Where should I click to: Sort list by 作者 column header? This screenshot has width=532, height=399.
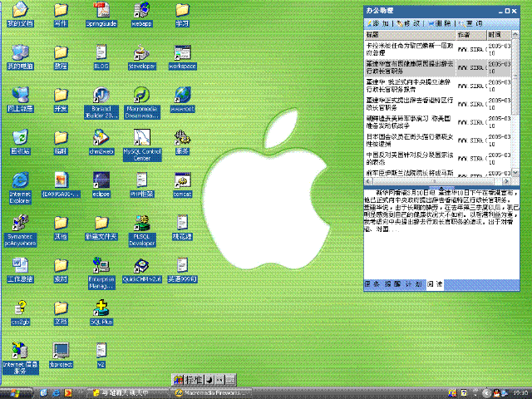click(470, 35)
